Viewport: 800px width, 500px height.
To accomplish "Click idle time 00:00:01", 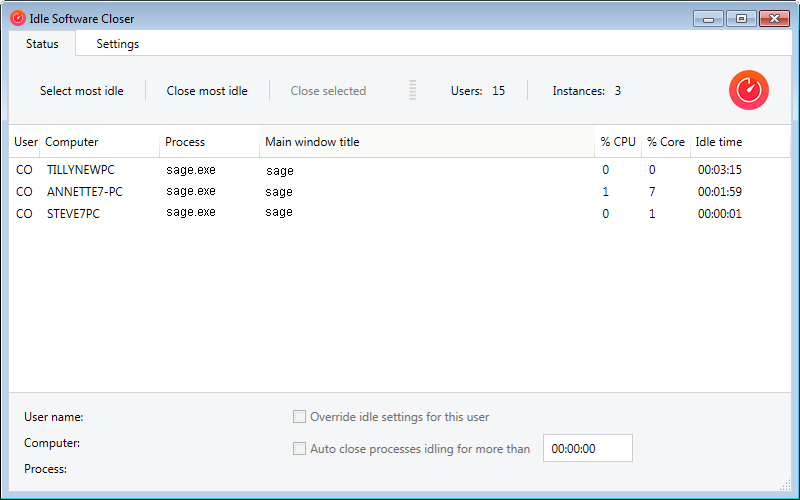I will pyautogui.click(x=719, y=214).
